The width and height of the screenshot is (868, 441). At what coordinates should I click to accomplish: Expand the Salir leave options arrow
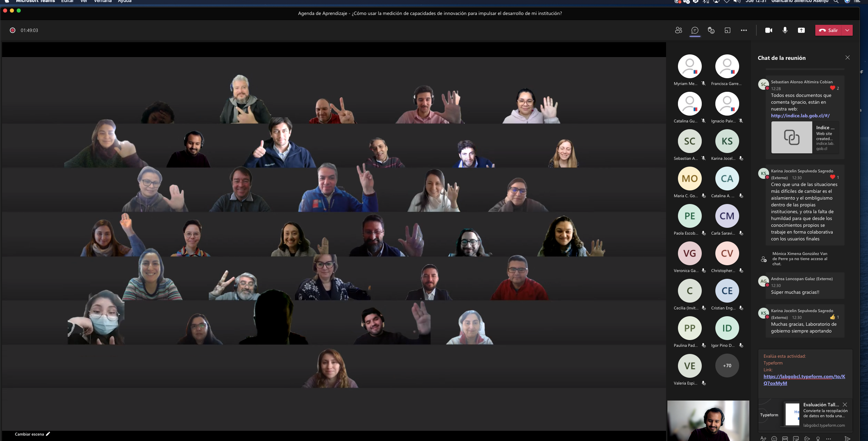[x=847, y=30]
